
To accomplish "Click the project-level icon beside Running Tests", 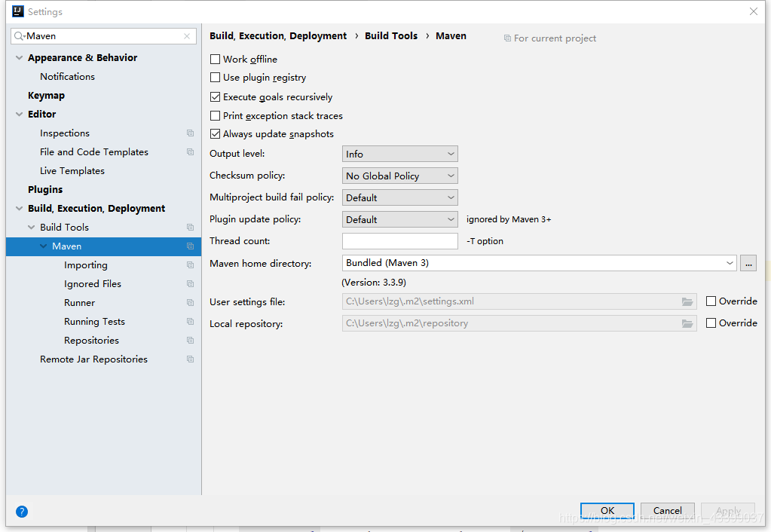I will pos(190,322).
